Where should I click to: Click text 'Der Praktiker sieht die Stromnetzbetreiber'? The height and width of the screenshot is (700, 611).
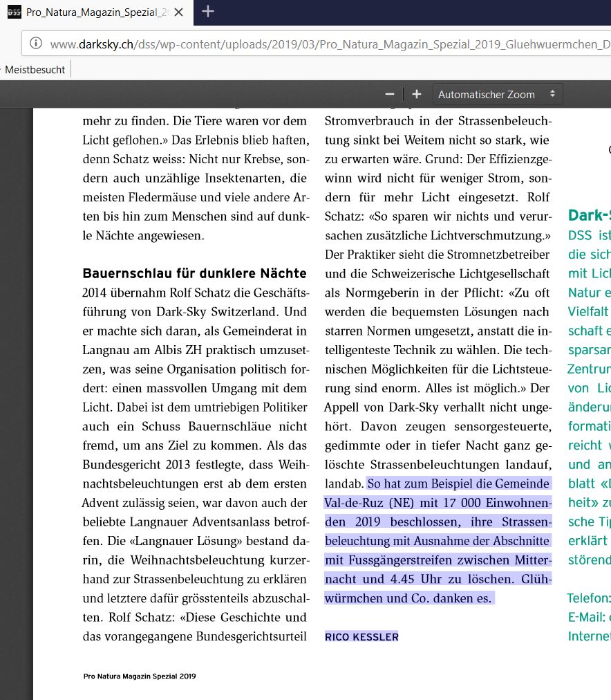tap(437, 255)
